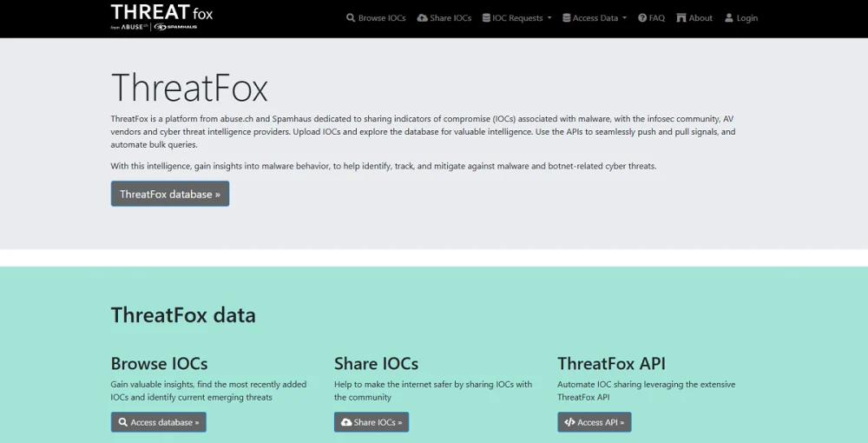Open the Login page
Viewport: 868px width, 443px height.
coord(741,17)
